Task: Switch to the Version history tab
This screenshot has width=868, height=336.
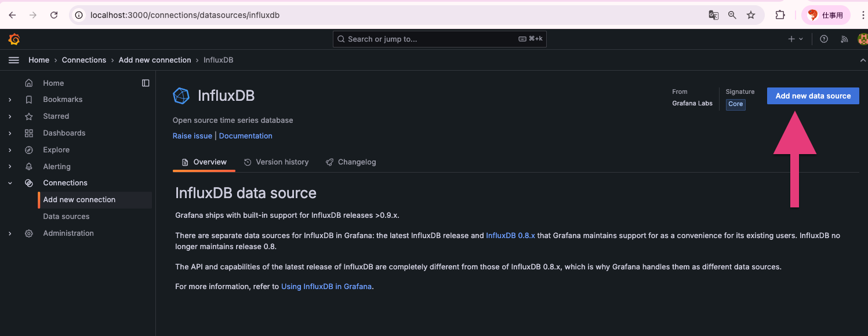Action: tap(276, 162)
